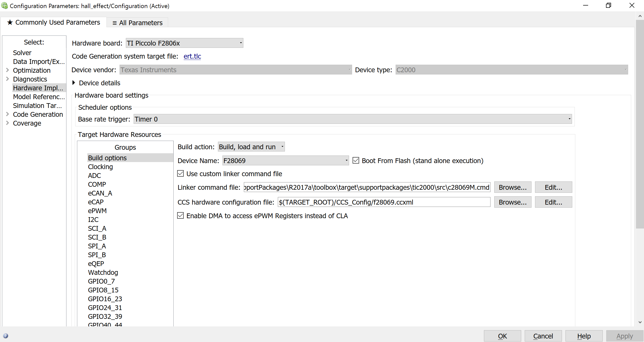Click the vertical scrollbar down arrow
This screenshot has height=342, width=644.
(640, 322)
